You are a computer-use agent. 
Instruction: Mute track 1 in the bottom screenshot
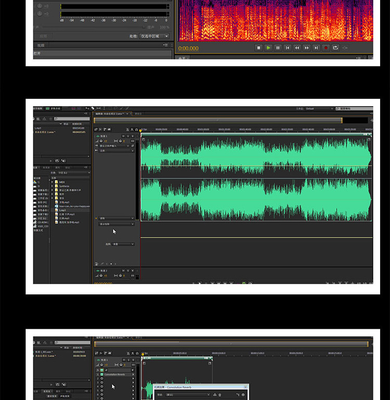coord(124,360)
